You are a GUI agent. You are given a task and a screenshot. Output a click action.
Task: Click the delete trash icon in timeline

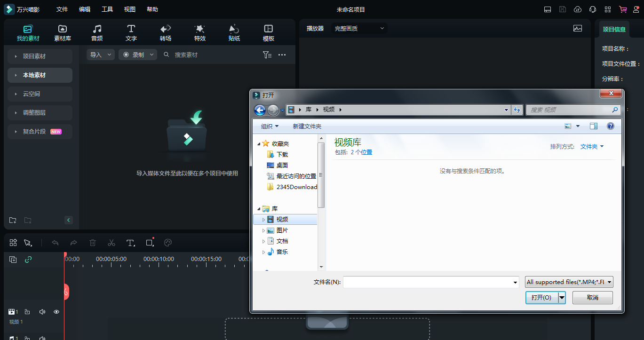tap(93, 243)
